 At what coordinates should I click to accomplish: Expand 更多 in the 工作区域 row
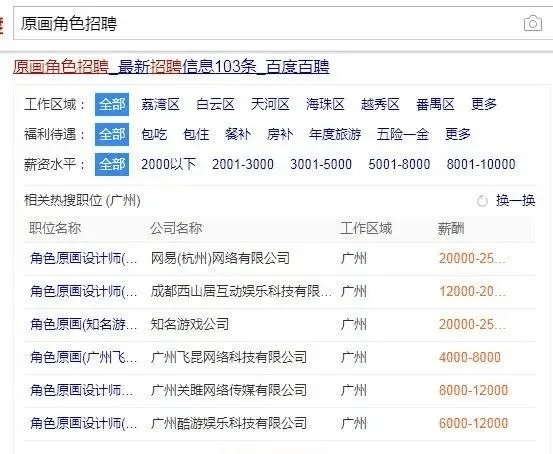coord(484,104)
